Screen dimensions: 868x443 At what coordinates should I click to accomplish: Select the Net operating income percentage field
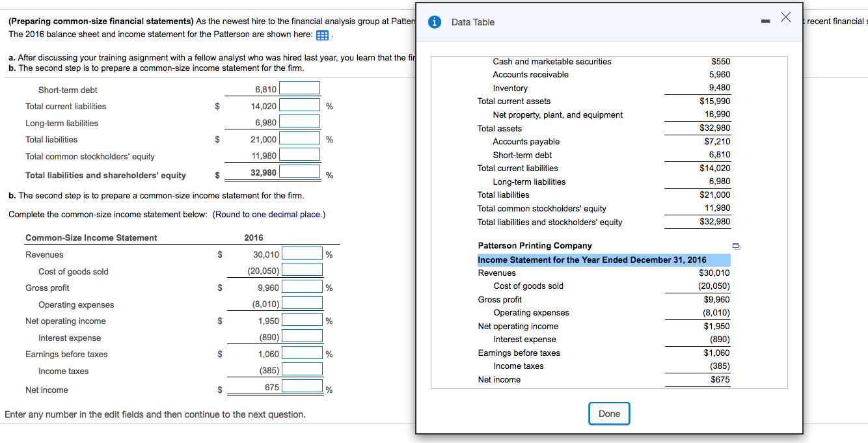[x=301, y=319]
